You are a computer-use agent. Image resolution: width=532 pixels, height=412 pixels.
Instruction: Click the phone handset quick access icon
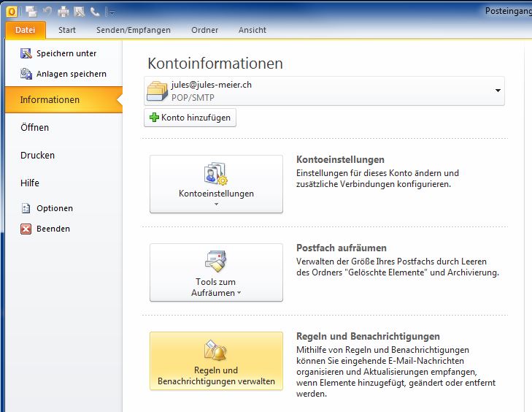pos(95,12)
